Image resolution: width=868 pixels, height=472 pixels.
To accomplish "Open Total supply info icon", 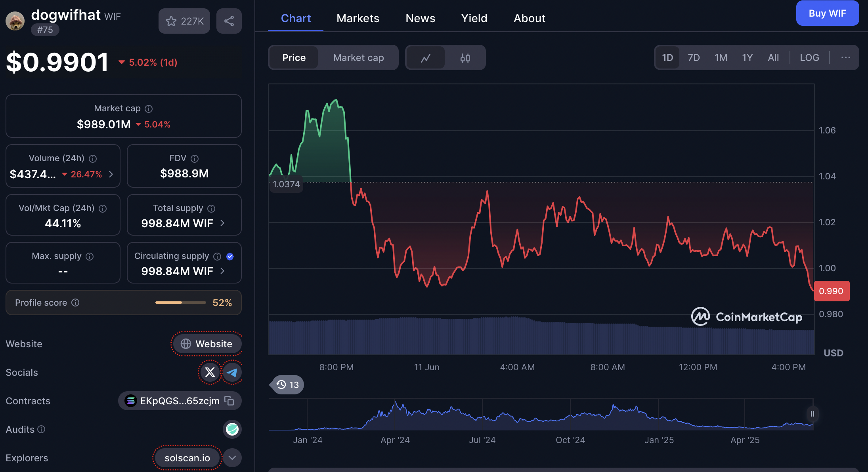I will click(x=211, y=208).
